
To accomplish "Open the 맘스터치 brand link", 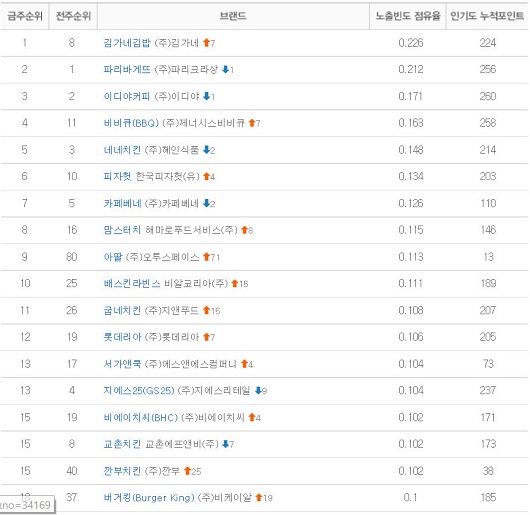I will click(122, 230).
